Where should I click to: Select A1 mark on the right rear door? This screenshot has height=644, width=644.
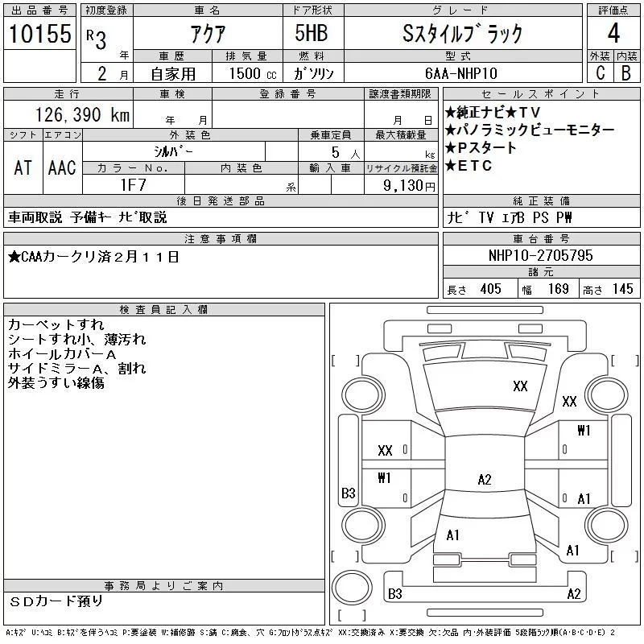tap(584, 498)
